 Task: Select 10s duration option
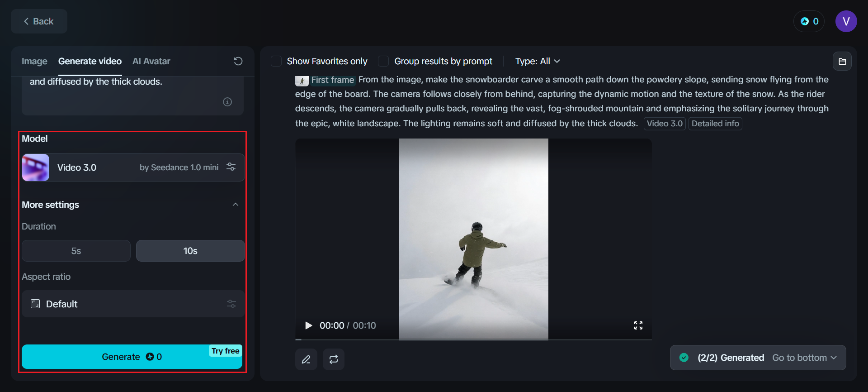pos(190,251)
